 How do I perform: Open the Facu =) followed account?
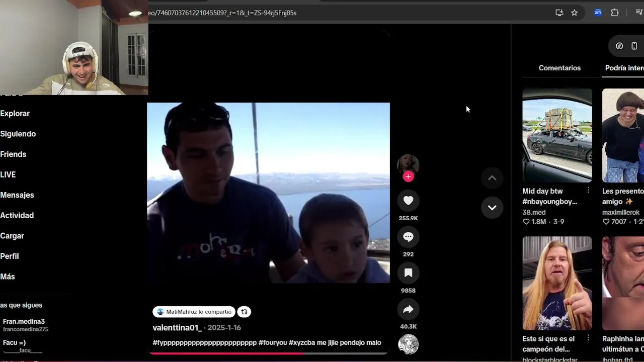tap(23, 346)
